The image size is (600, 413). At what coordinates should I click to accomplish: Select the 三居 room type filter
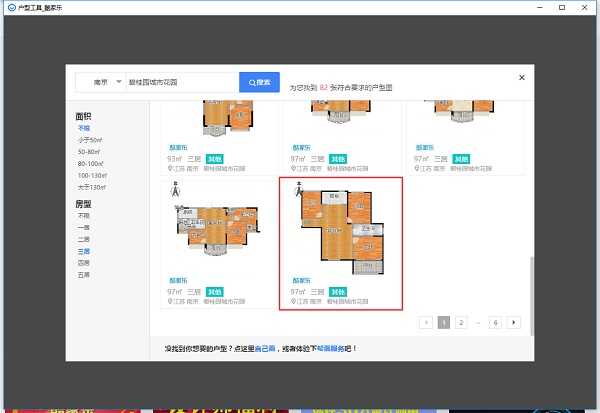(84, 251)
